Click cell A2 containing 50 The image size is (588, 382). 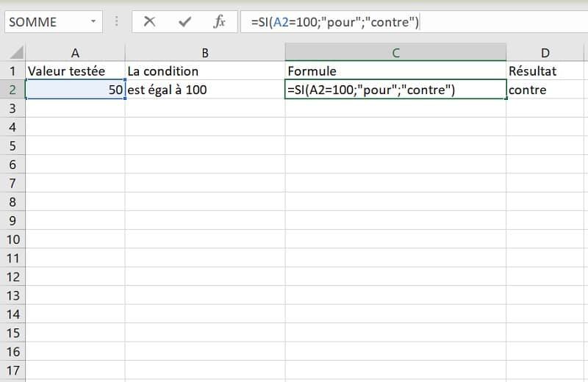click(x=75, y=90)
